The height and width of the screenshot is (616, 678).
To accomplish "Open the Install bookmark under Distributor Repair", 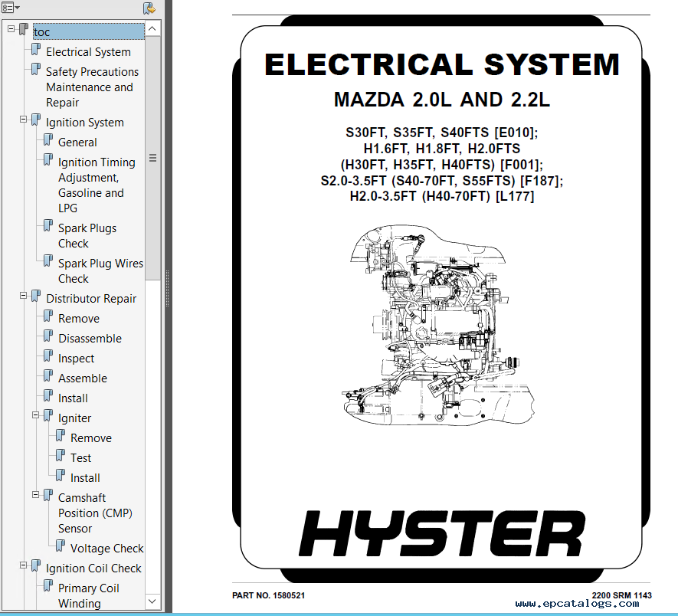I will (73, 398).
